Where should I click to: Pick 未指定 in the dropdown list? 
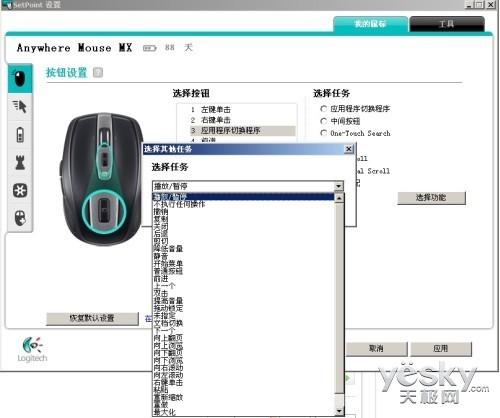(x=243, y=315)
